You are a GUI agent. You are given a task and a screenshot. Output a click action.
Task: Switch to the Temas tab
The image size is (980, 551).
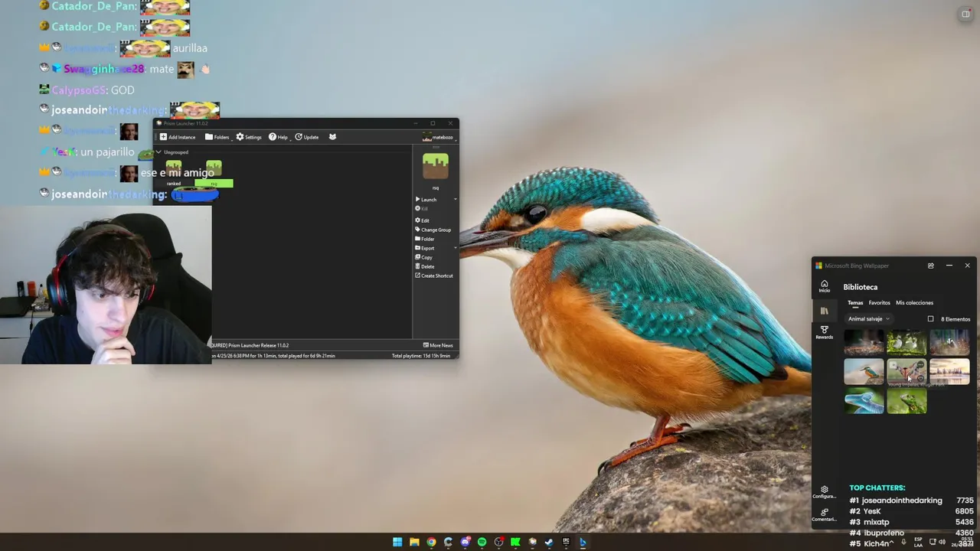pos(854,303)
